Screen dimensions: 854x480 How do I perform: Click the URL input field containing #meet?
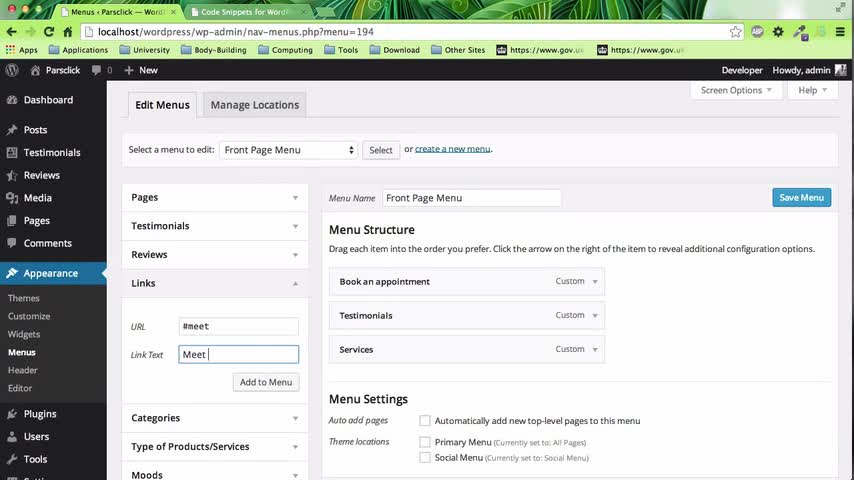pos(239,326)
